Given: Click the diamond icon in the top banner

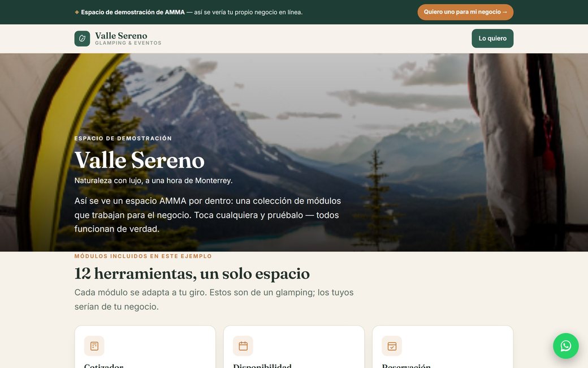Looking at the screenshot, I should 77,12.
